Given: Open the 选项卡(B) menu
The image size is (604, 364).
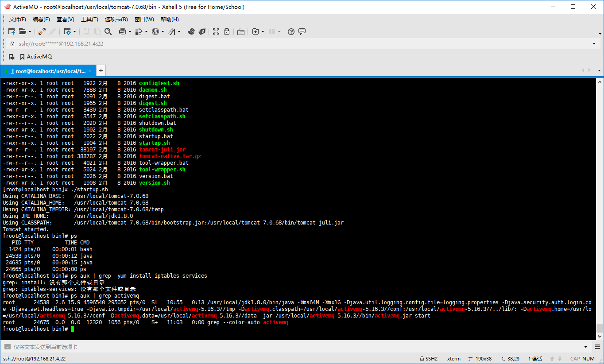Looking at the screenshot, I should pos(116,19).
